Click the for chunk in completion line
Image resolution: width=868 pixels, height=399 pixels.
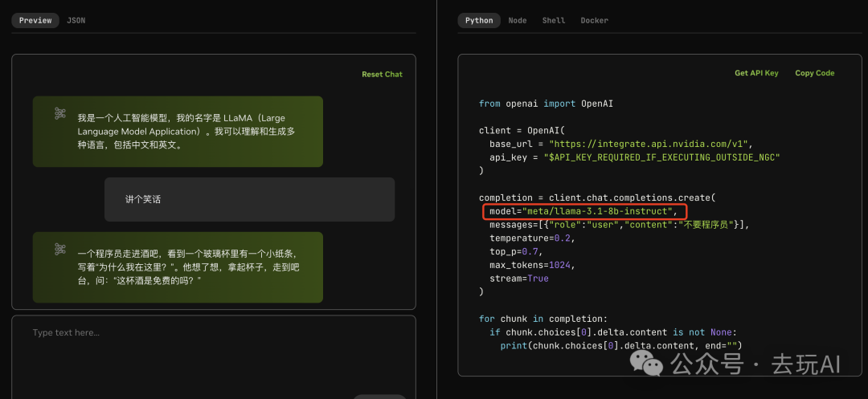(543, 319)
